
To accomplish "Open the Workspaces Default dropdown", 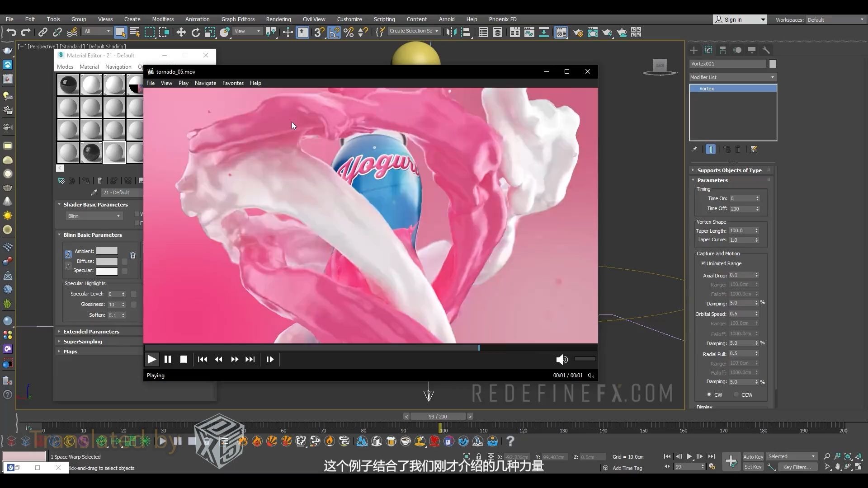I will pyautogui.click(x=836, y=20).
